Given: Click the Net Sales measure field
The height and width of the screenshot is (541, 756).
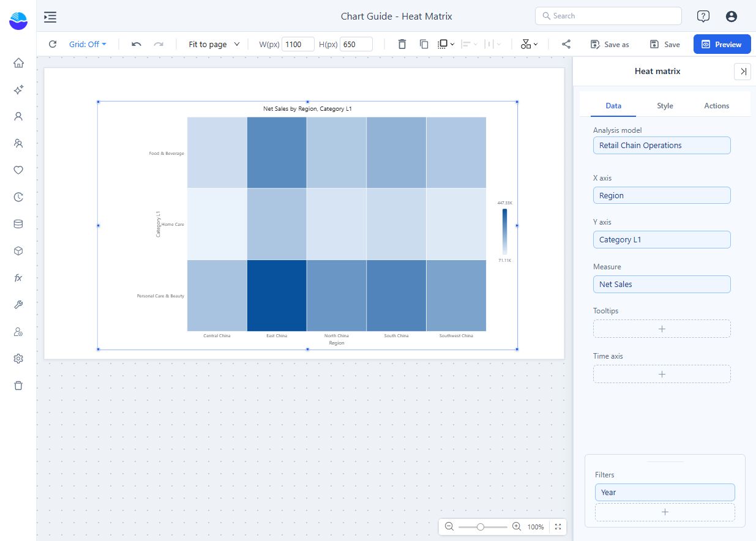Looking at the screenshot, I should tap(662, 285).
